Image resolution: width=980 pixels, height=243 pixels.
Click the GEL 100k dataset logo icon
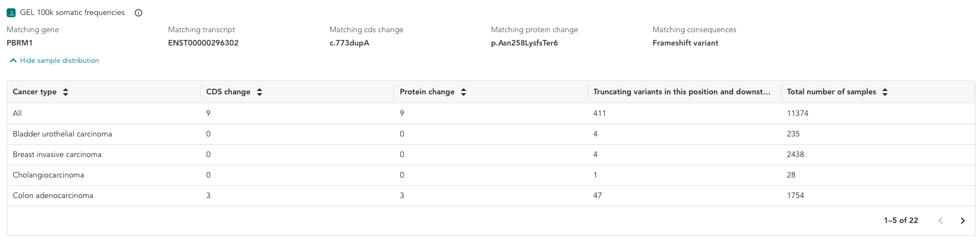pyautogui.click(x=11, y=13)
